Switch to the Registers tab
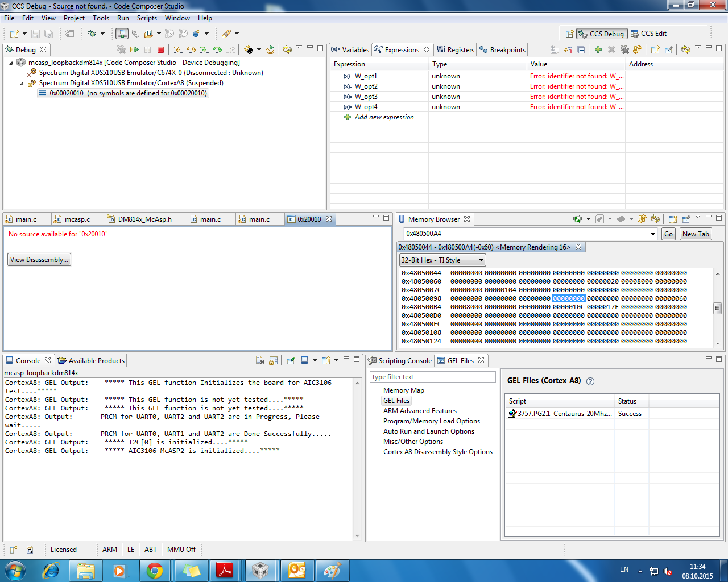Screen dimensions: 728x582 coord(455,49)
